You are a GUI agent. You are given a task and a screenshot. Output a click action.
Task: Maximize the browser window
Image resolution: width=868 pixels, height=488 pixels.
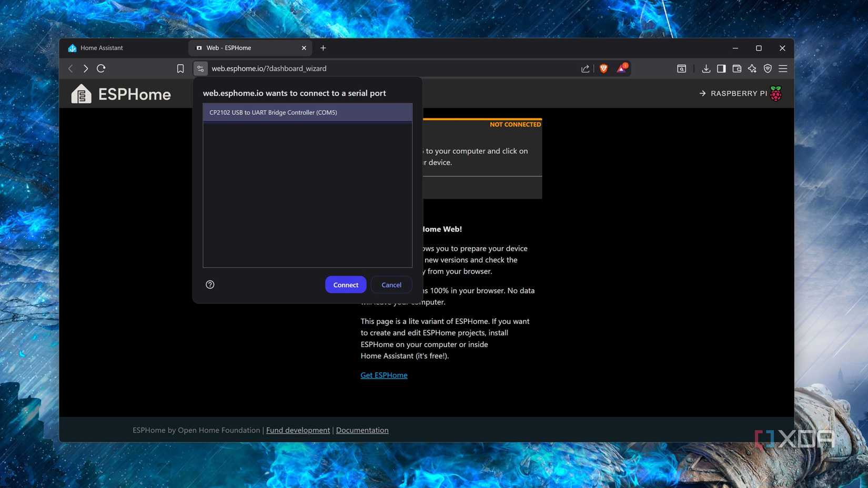tap(759, 48)
